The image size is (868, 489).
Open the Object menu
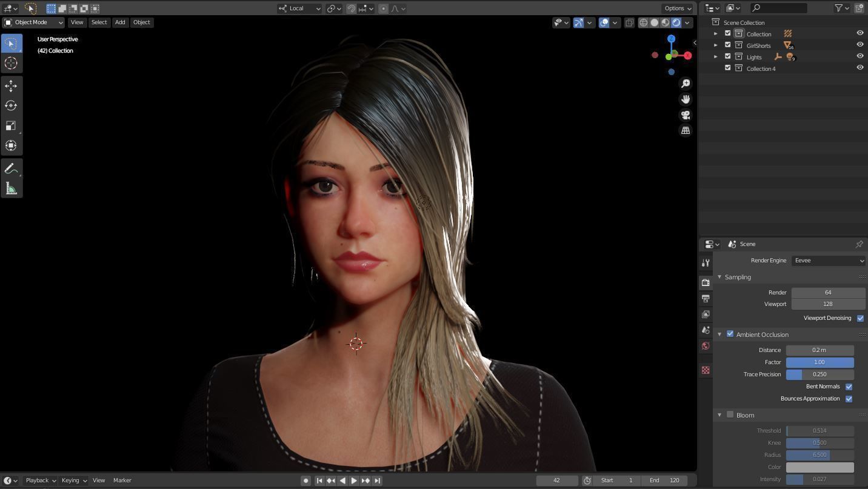(x=141, y=22)
